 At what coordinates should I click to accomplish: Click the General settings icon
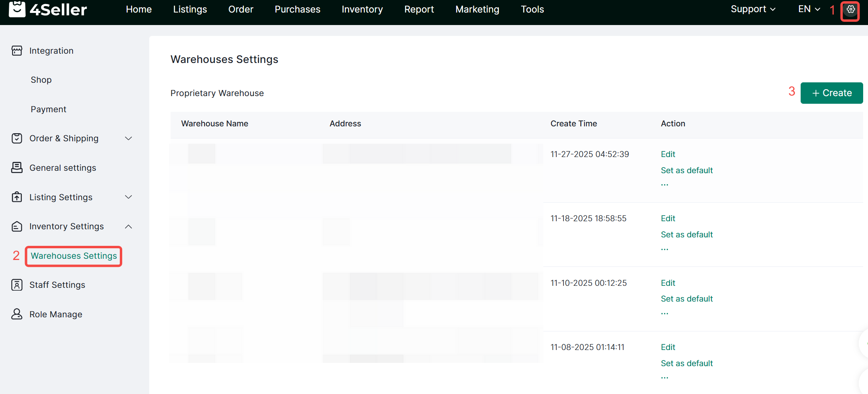click(x=17, y=168)
